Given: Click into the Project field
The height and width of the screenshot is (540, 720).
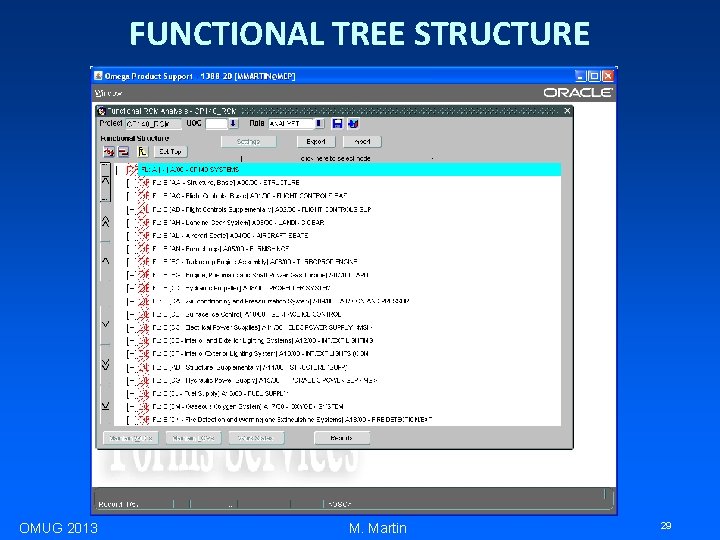Looking at the screenshot, I should [x=153, y=124].
